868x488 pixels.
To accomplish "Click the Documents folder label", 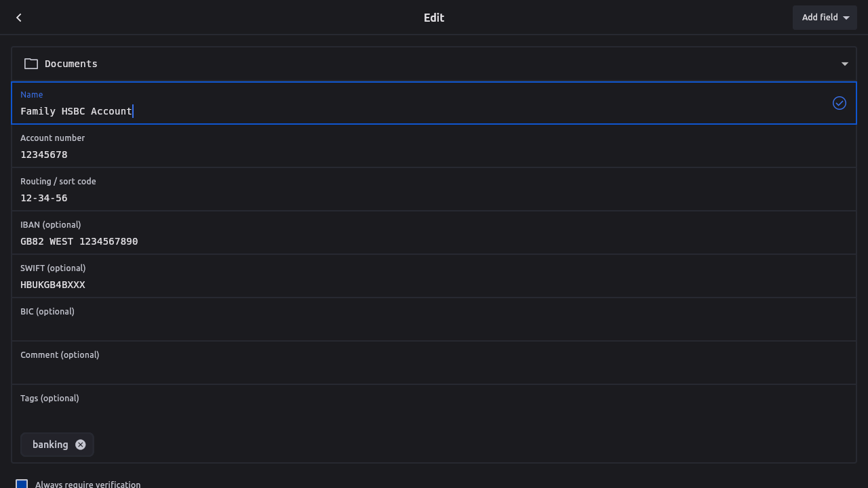I will [71, 64].
